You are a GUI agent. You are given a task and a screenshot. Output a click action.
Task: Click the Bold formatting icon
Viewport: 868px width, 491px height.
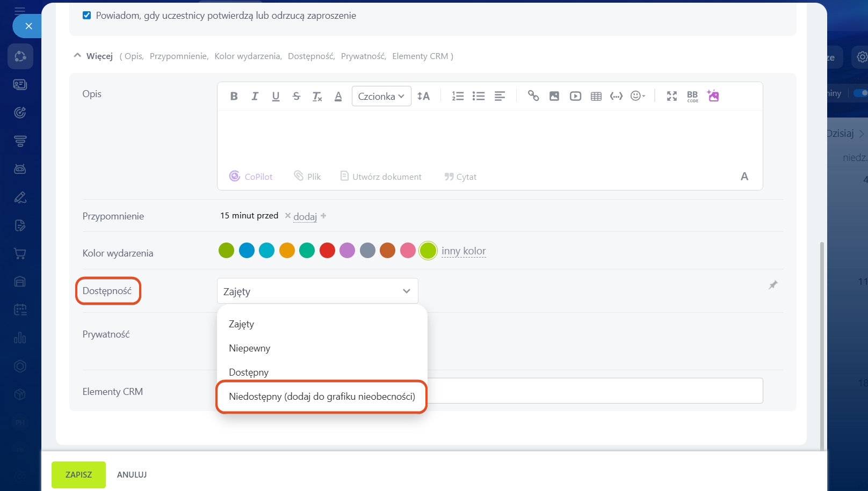coord(234,96)
